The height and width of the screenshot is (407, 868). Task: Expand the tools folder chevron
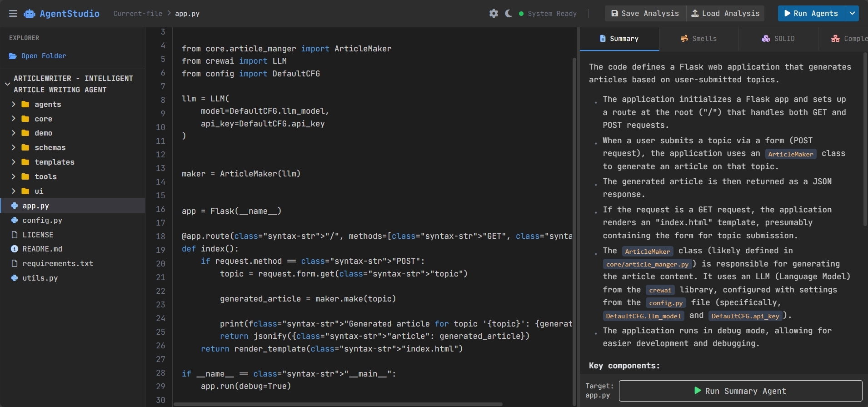14,176
